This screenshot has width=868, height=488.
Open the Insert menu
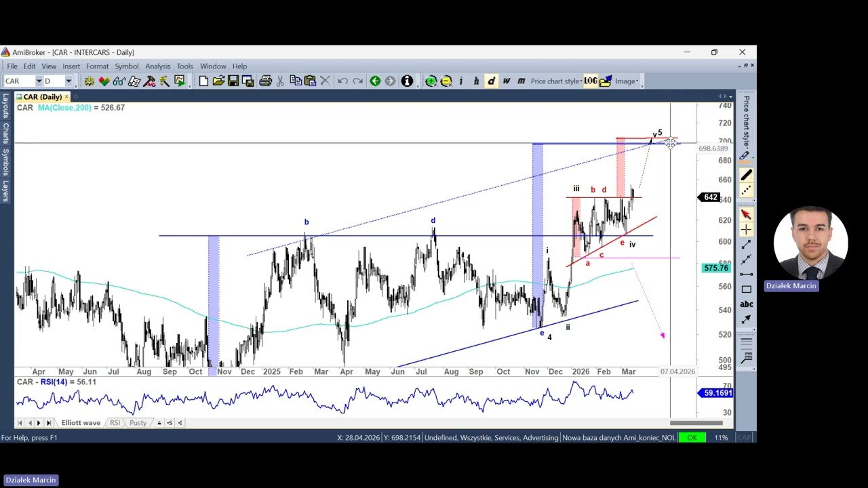(71, 66)
